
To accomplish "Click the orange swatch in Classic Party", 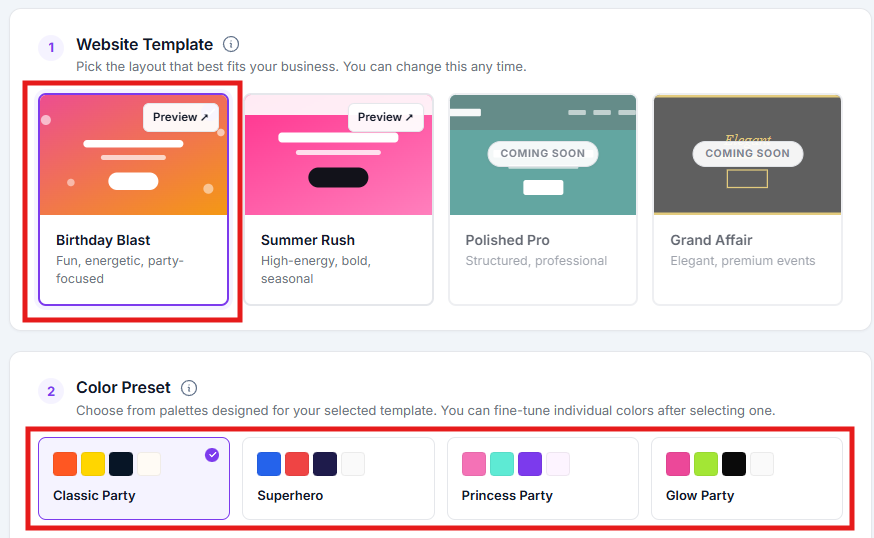I will pos(65,464).
